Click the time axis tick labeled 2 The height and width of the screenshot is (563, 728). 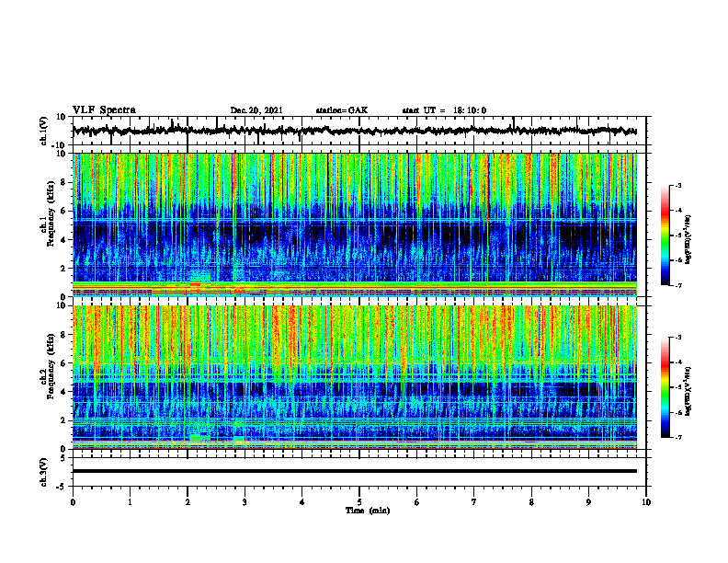pos(188,502)
